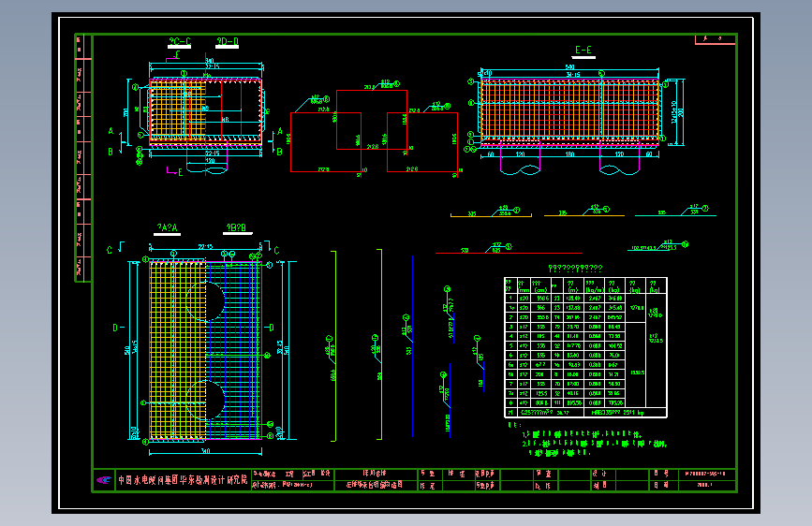
Task: Click the pink stamp box in the top-right corner
Action: (716, 39)
